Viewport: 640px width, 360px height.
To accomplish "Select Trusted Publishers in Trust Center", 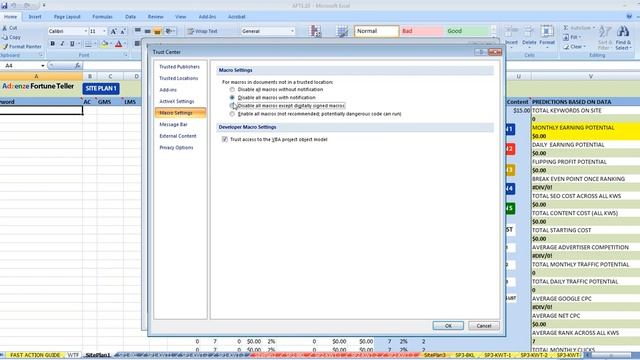I will coord(180,67).
